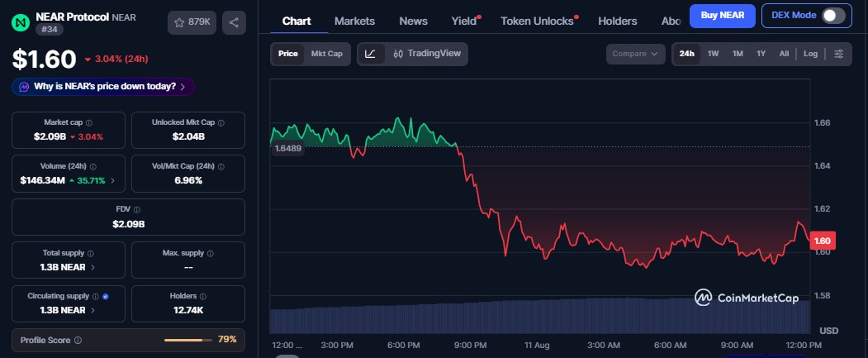Open info icon next to Market cap

coord(89,122)
